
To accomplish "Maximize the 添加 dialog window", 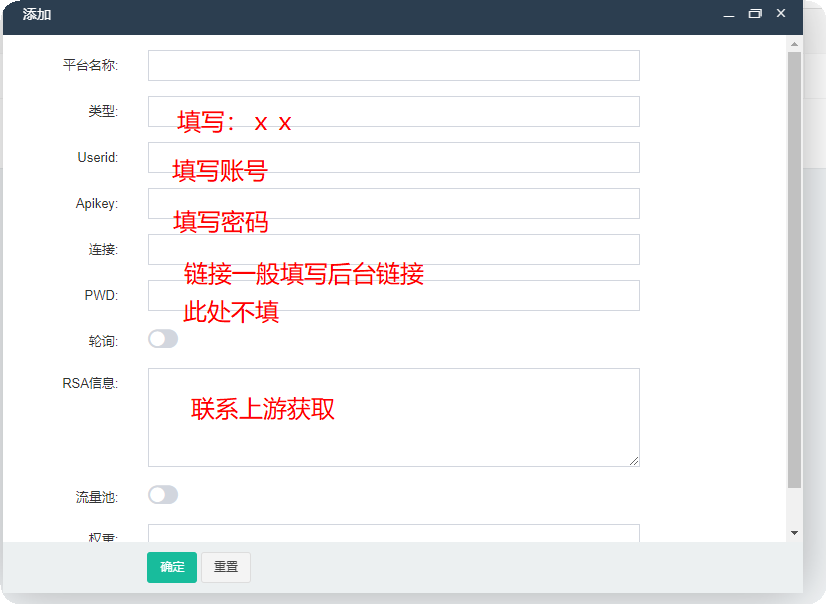I will coord(755,14).
